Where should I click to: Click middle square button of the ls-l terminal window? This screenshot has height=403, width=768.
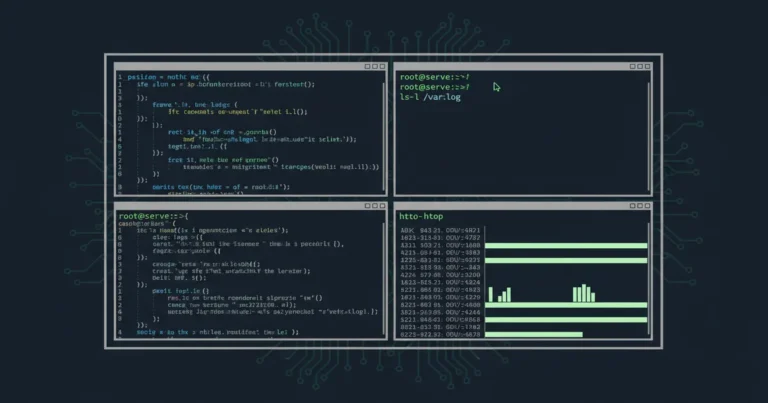640,66
